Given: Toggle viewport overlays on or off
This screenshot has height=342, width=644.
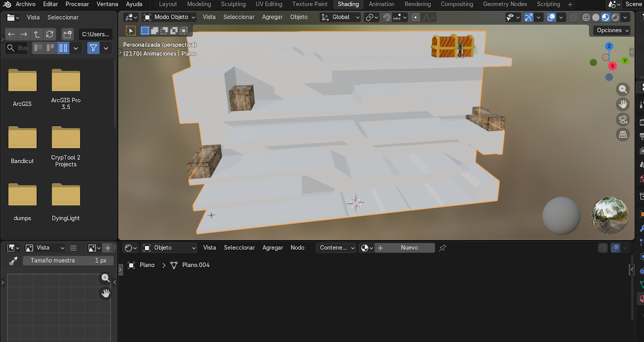Looking at the screenshot, I should tap(551, 17).
